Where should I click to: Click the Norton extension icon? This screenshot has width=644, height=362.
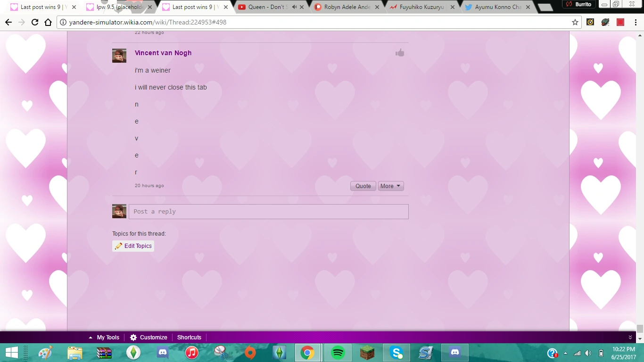(x=590, y=22)
